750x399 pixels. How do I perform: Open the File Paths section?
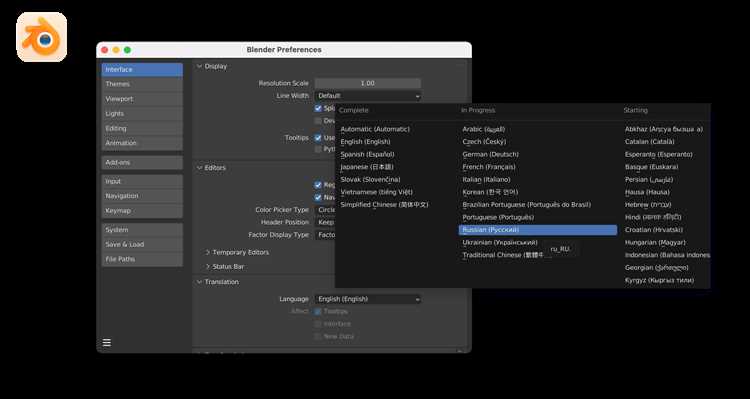point(142,259)
